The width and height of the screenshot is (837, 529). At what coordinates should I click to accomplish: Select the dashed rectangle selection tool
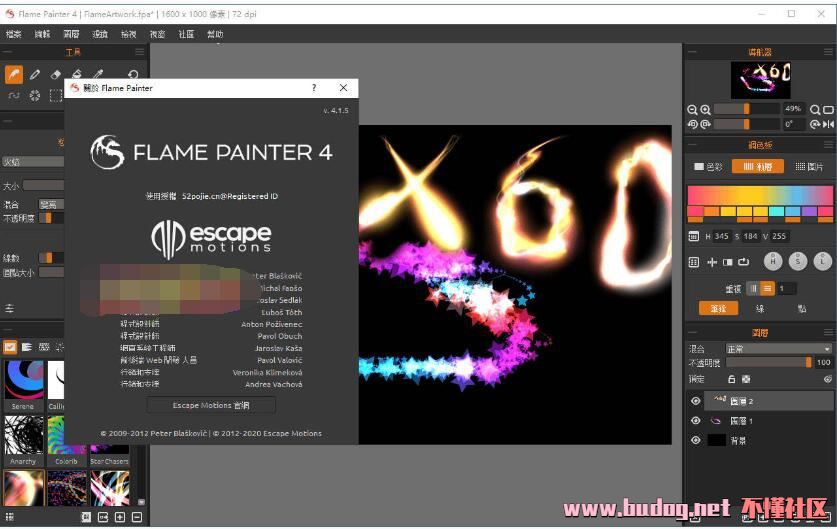[56, 96]
